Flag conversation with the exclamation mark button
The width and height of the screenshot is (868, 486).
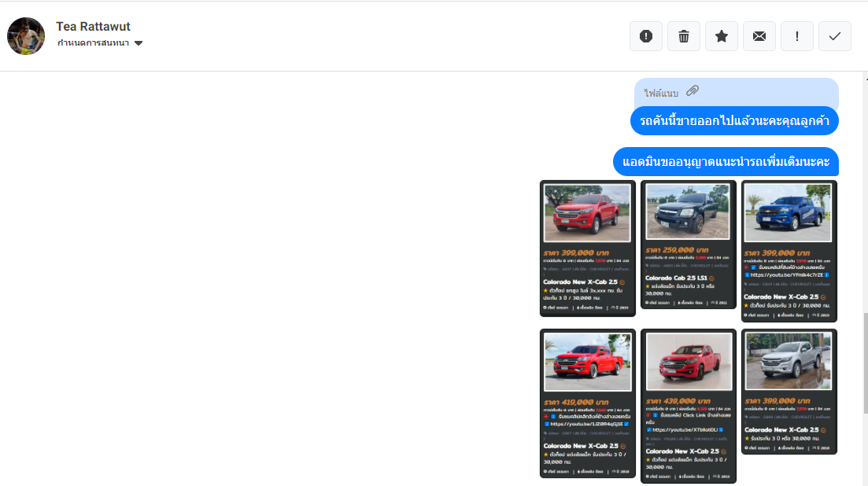(x=796, y=36)
